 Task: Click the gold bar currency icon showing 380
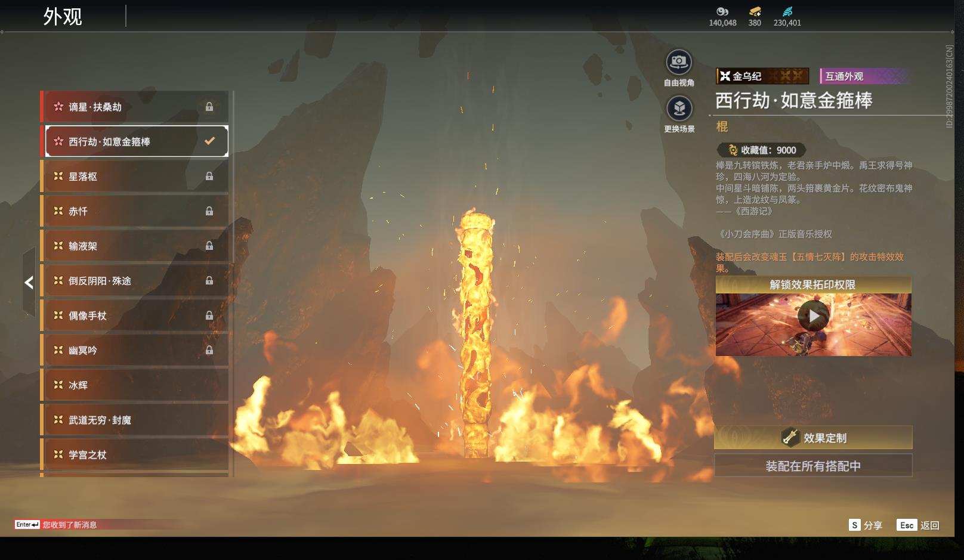[x=755, y=11]
